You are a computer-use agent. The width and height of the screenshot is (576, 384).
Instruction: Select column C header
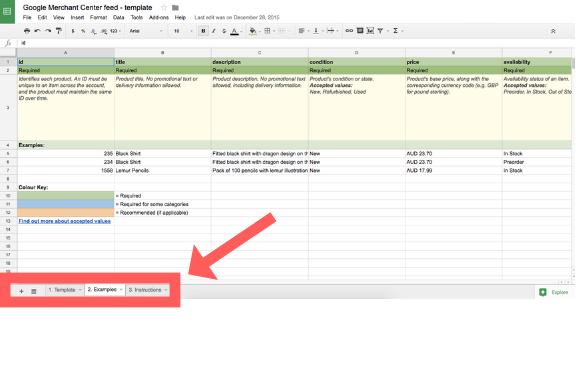260,53
